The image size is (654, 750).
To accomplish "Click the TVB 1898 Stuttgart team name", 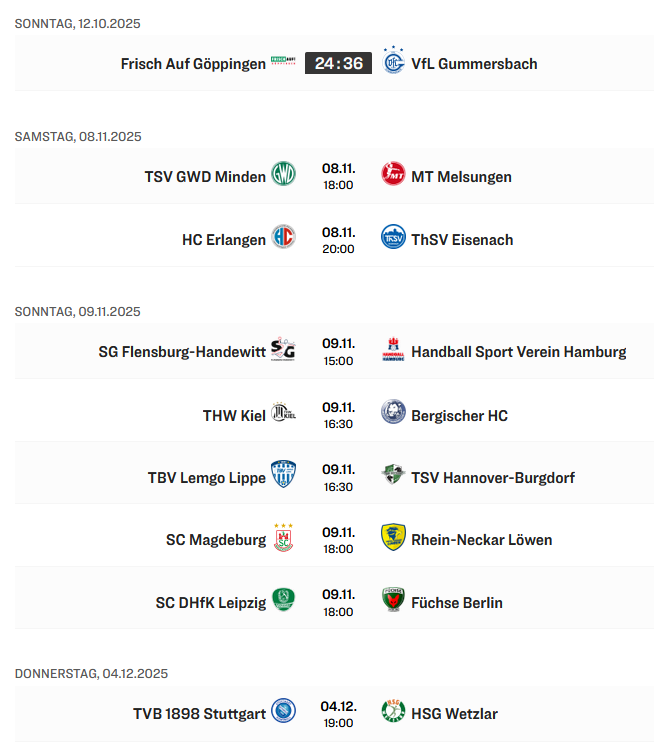I will [x=199, y=714].
